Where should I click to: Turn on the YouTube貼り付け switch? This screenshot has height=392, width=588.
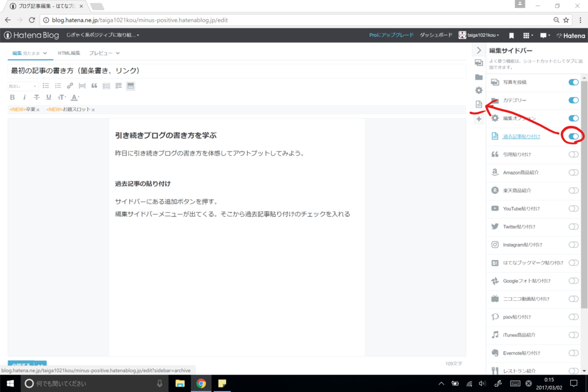pyautogui.click(x=572, y=208)
